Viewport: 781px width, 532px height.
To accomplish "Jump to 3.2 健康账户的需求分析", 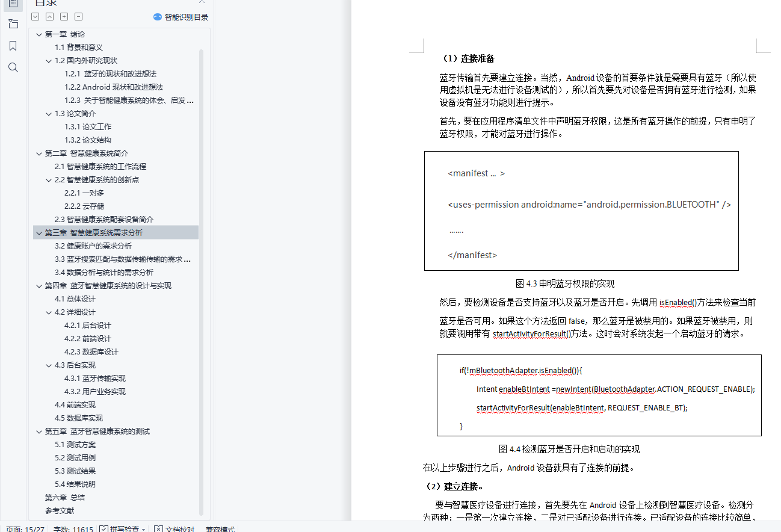I will point(93,246).
